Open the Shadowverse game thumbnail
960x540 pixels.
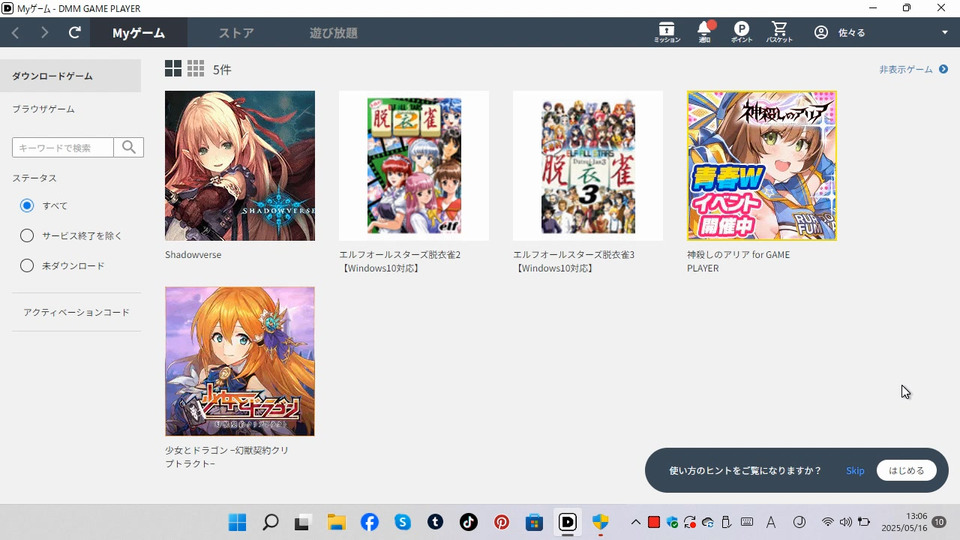pos(240,166)
